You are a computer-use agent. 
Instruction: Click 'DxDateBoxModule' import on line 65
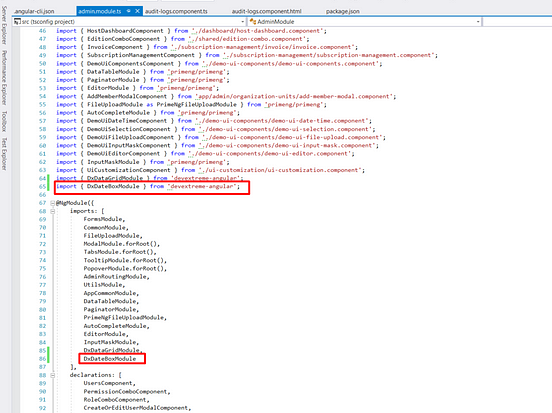click(x=113, y=186)
